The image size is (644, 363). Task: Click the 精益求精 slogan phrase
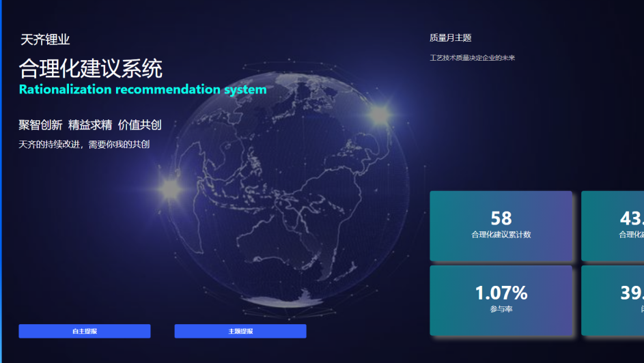click(90, 125)
